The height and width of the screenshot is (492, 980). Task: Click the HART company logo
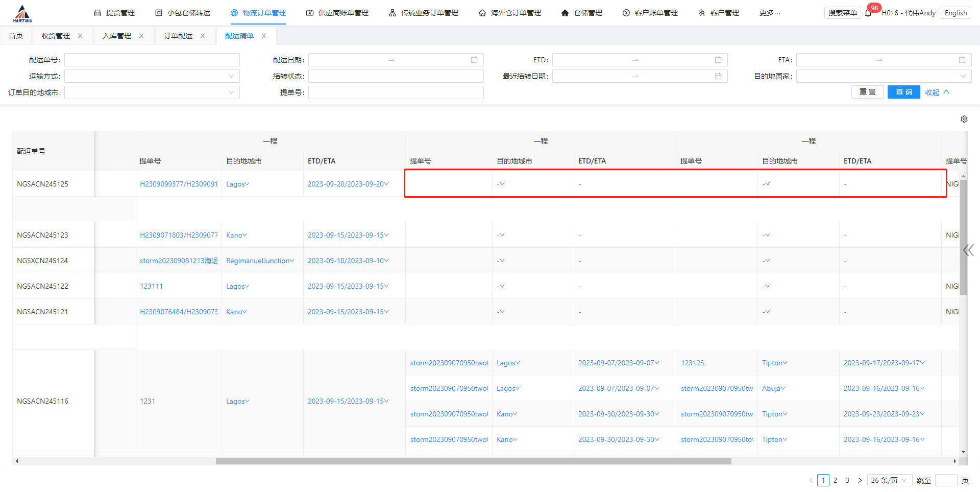(22, 14)
